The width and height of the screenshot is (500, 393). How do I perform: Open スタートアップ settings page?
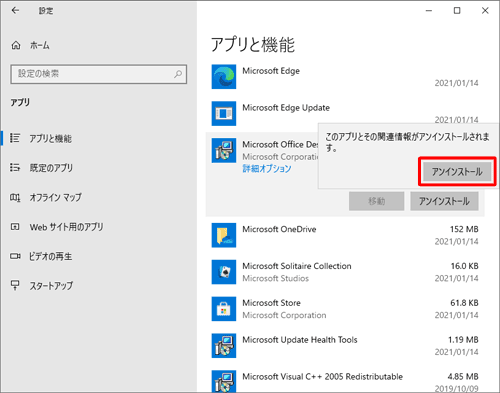pyautogui.click(x=51, y=286)
